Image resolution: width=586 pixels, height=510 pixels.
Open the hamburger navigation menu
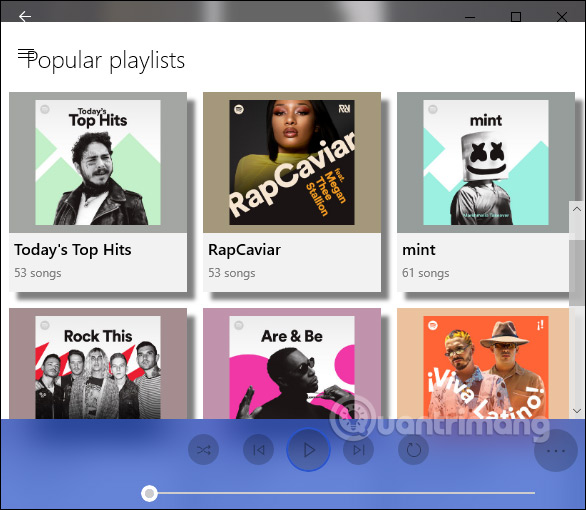26,54
